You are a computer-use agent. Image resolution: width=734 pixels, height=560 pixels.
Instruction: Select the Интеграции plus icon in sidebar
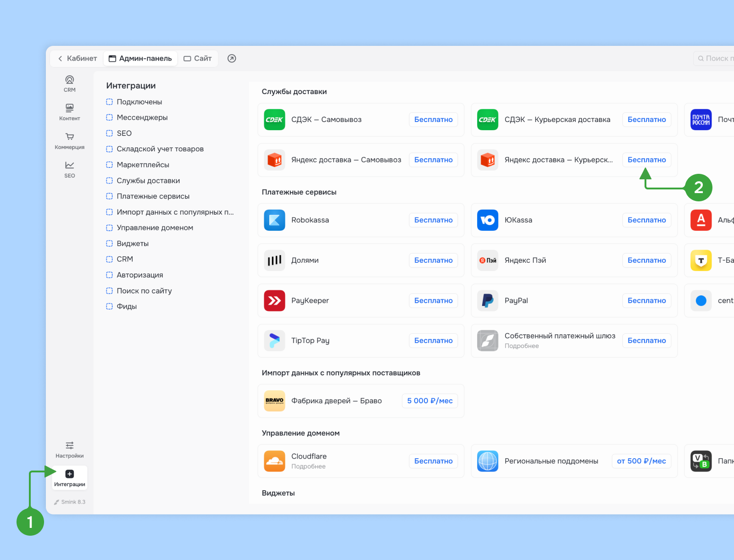point(70,474)
